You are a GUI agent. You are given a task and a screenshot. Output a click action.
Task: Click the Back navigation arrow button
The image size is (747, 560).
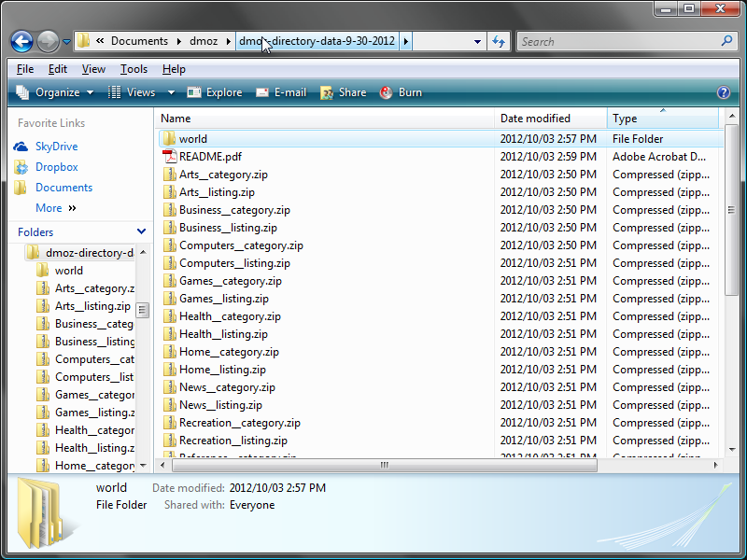tap(22, 42)
